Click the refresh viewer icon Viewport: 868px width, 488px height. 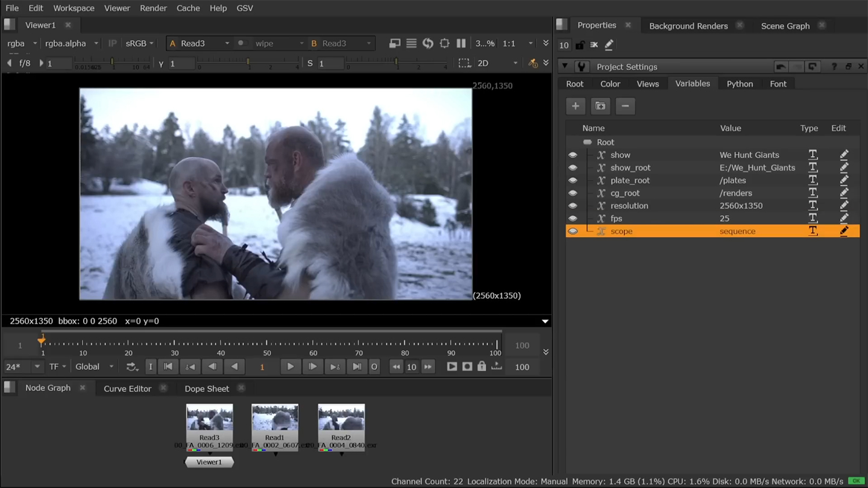[x=428, y=43]
